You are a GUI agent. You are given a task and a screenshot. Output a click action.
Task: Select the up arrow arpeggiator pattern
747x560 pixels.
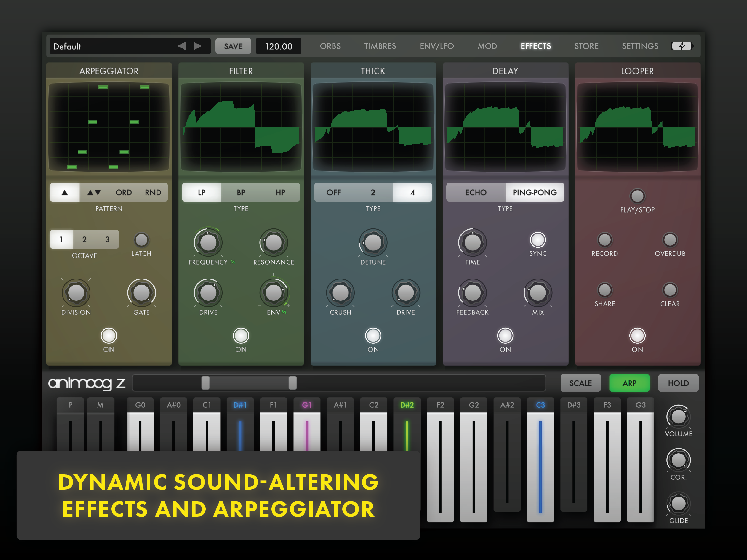tap(64, 192)
